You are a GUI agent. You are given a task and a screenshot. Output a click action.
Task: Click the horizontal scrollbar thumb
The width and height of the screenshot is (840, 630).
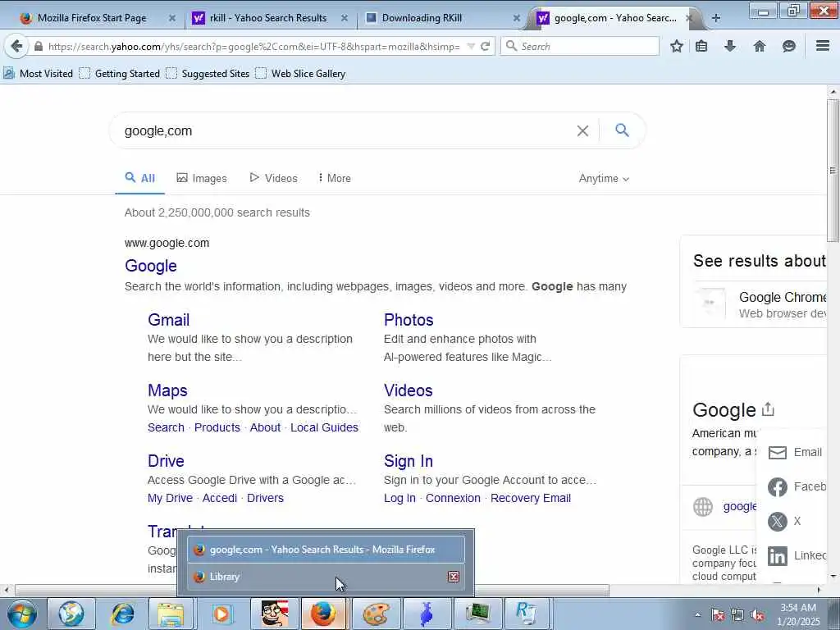pos(312,591)
